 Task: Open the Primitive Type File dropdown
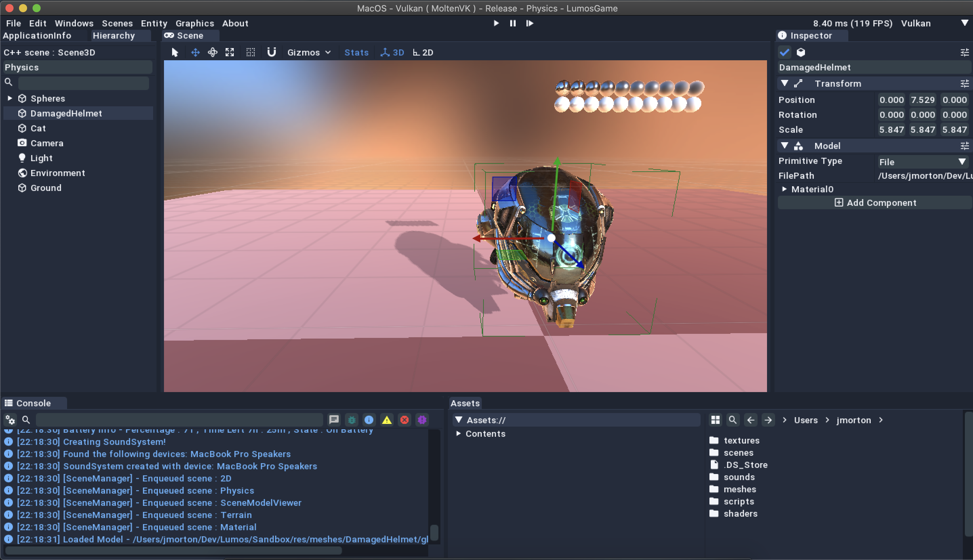(922, 162)
